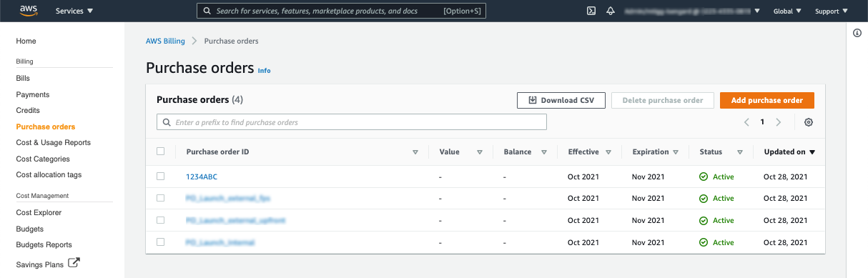Click the Add purchase order button
868x278 pixels.
pos(767,100)
